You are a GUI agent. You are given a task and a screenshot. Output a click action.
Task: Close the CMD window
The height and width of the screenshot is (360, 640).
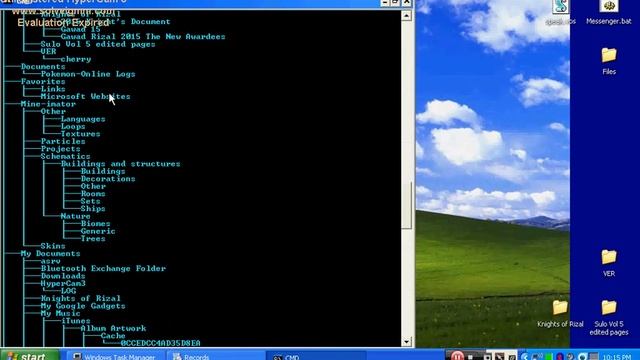pos(407,2)
